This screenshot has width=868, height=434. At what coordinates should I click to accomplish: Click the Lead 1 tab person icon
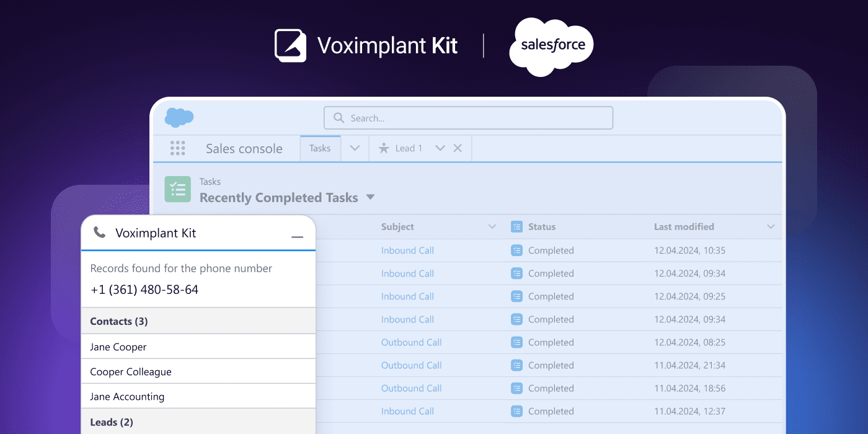point(384,148)
